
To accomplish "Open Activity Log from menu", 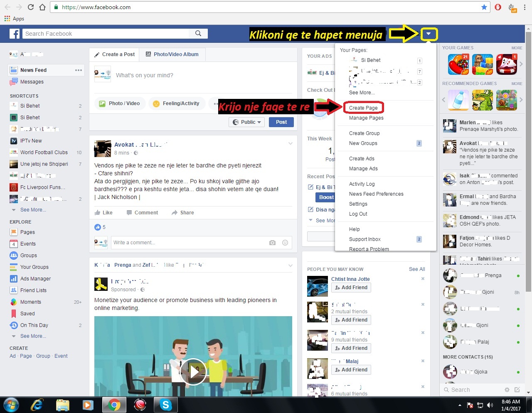I will [x=362, y=184].
